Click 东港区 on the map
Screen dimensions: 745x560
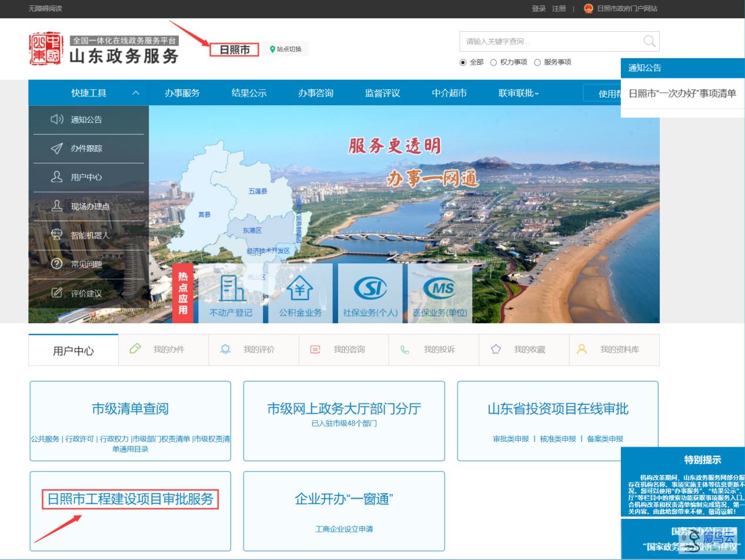[x=252, y=230]
